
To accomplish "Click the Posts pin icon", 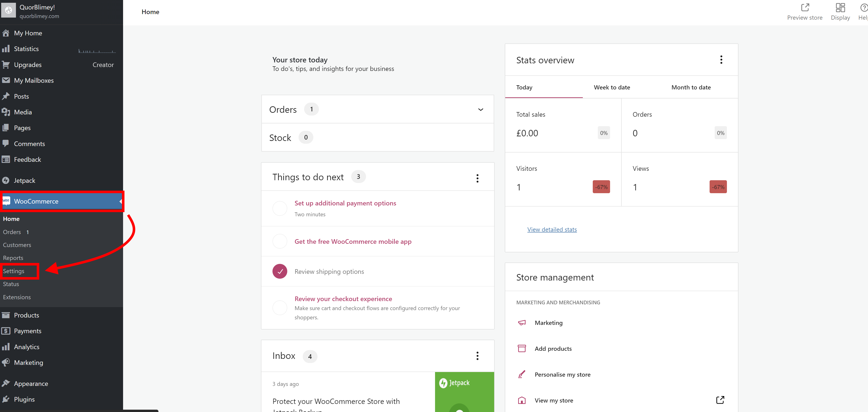I will tap(6, 96).
